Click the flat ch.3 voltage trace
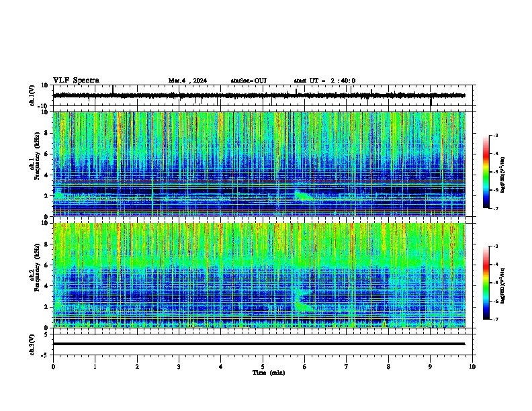532x411 pixels. pyautogui.click(x=259, y=344)
